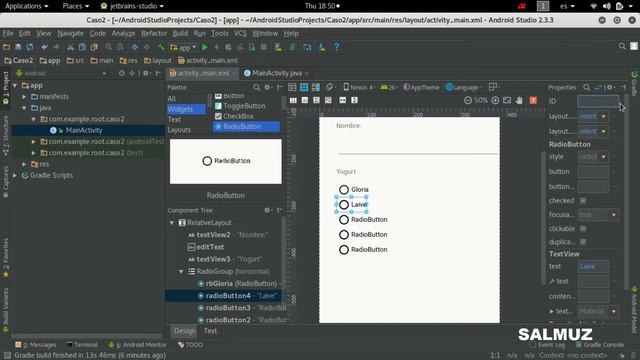Image resolution: width=640 pixels, height=360 pixels.
Task: Click the red warnings icon in design toolbar
Action: [533, 100]
